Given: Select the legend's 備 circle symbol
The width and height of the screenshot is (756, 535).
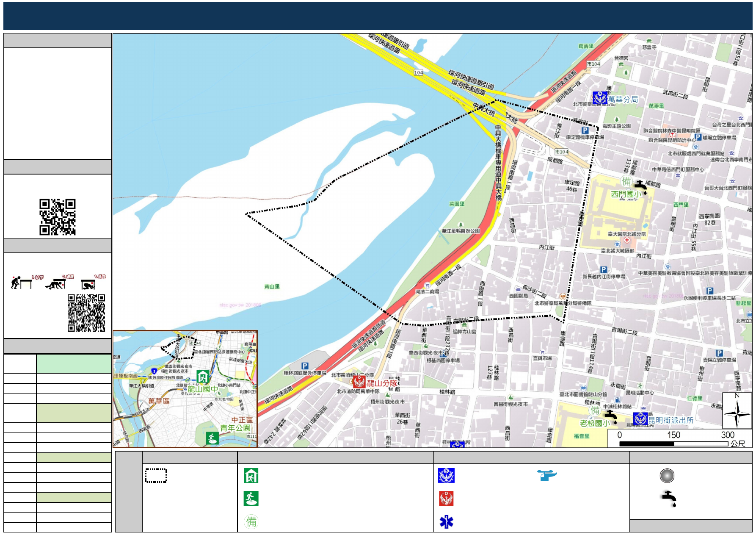Looking at the screenshot, I should click(251, 521).
